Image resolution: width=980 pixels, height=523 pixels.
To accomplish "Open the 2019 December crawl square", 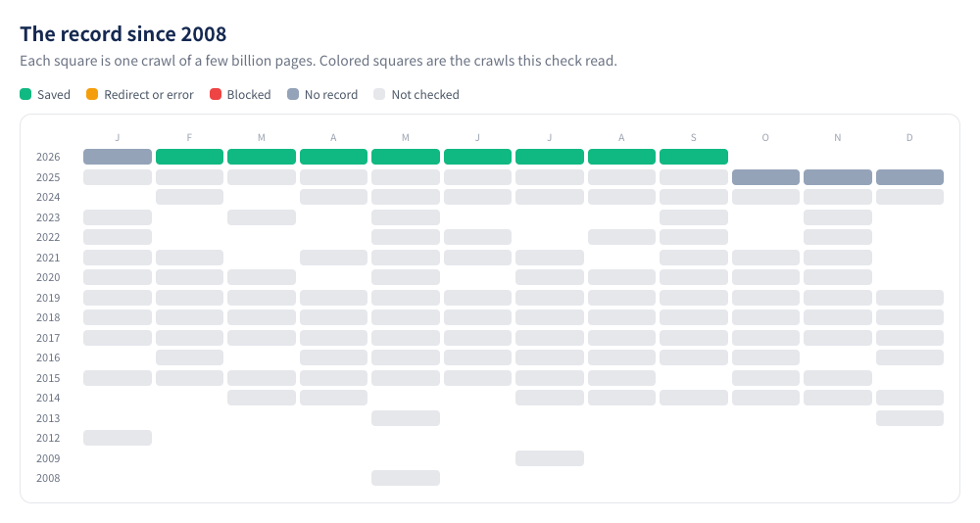I will click(x=910, y=298).
